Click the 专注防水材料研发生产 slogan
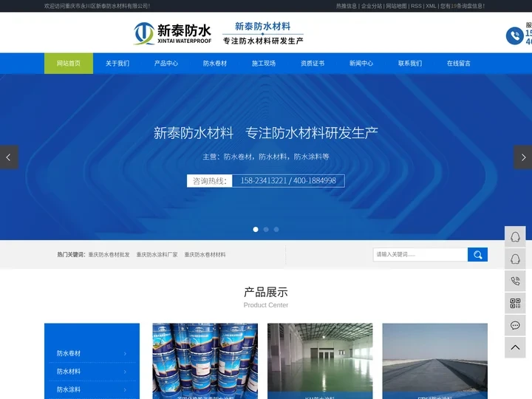 pos(263,41)
